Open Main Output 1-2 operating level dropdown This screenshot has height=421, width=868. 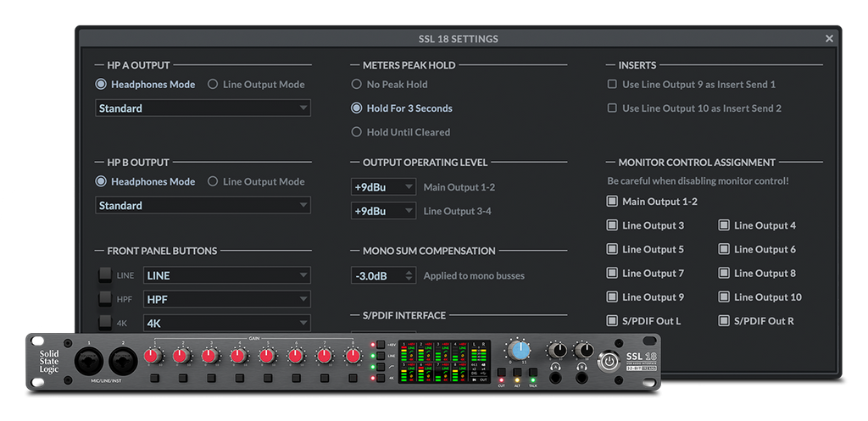[384, 187]
